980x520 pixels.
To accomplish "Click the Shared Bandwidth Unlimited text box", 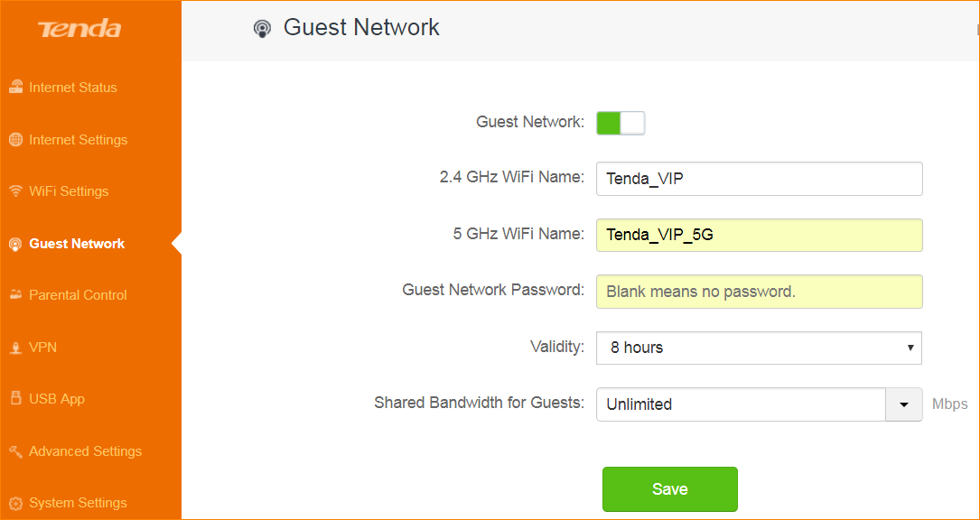I will coord(740,404).
